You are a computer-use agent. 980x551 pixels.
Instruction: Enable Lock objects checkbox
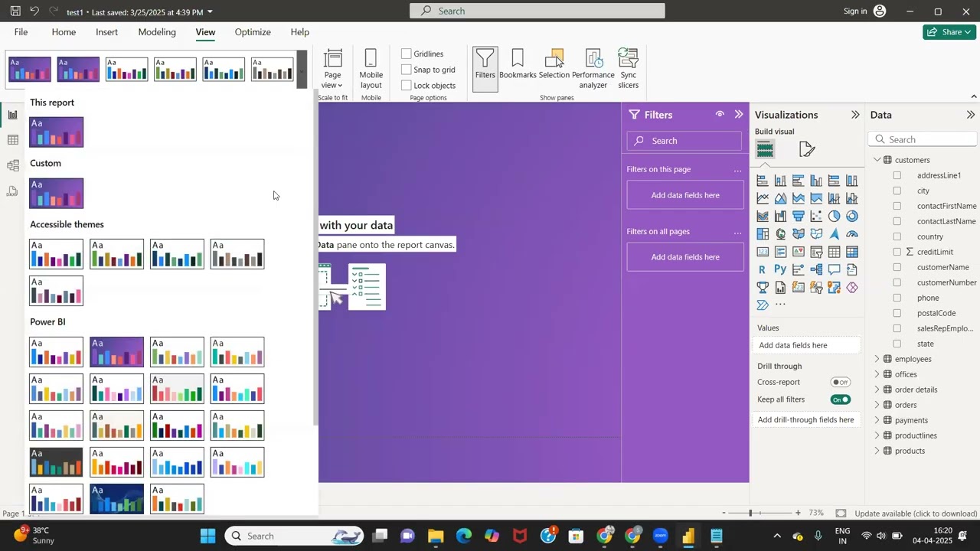[407, 85]
